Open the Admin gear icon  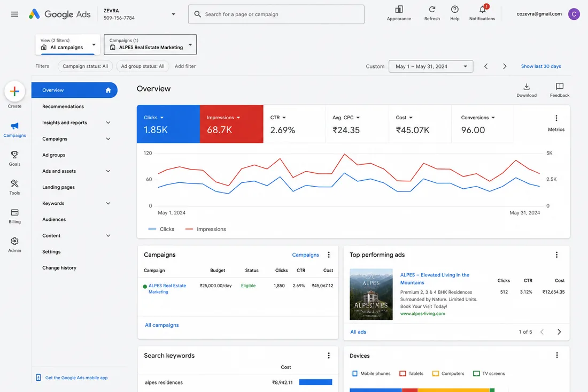click(14, 241)
